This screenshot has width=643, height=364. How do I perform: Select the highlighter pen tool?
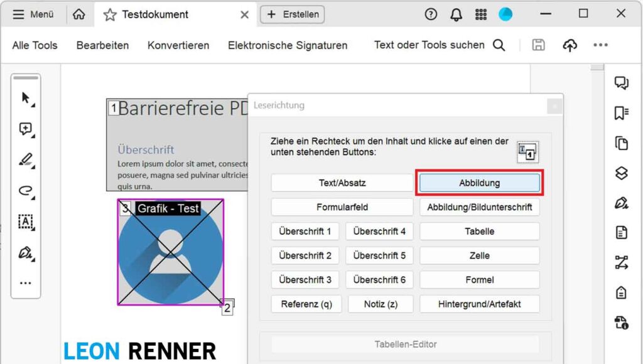tap(26, 160)
